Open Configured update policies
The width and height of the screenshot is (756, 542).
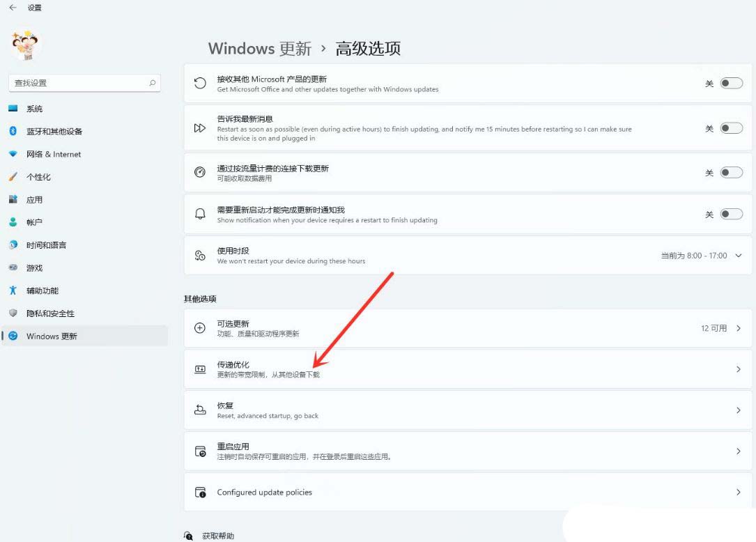(468, 493)
